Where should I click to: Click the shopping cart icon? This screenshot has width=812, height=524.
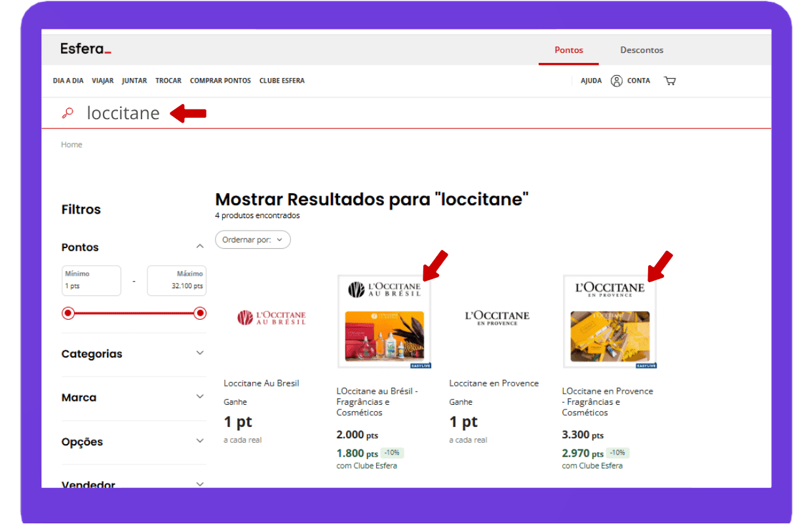(669, 81)
